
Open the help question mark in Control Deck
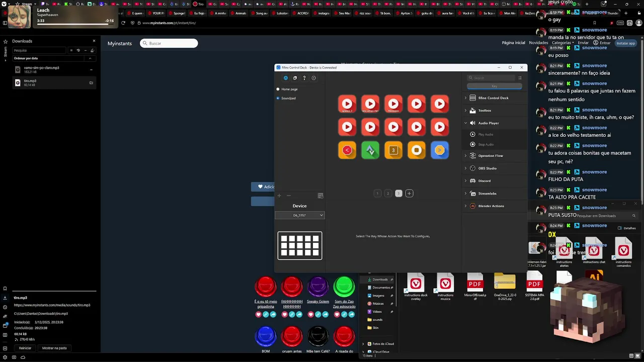[304, 78]
